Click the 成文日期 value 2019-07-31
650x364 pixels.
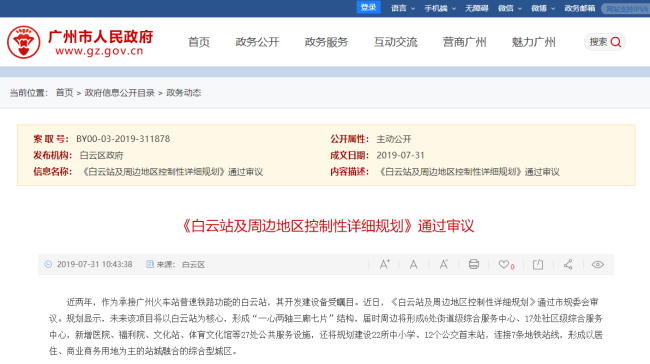point(400,155)
